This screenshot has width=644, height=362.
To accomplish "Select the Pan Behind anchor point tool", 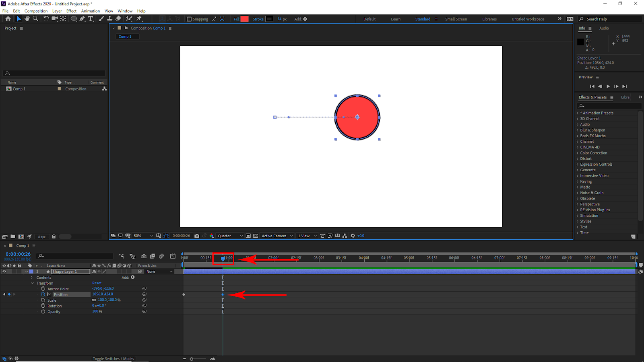I will click(63, 19).
